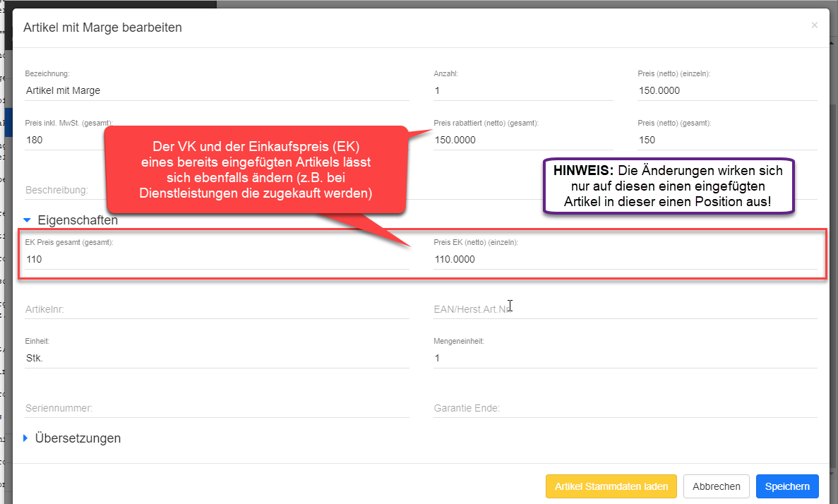Select the Preis (netto) (einzeln) field
The image size is (838, 504).
727,91
